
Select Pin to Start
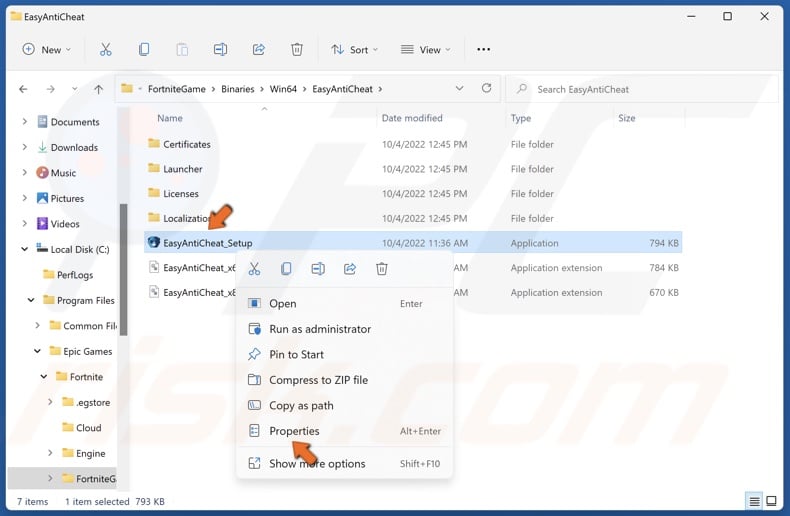point(344,354)
